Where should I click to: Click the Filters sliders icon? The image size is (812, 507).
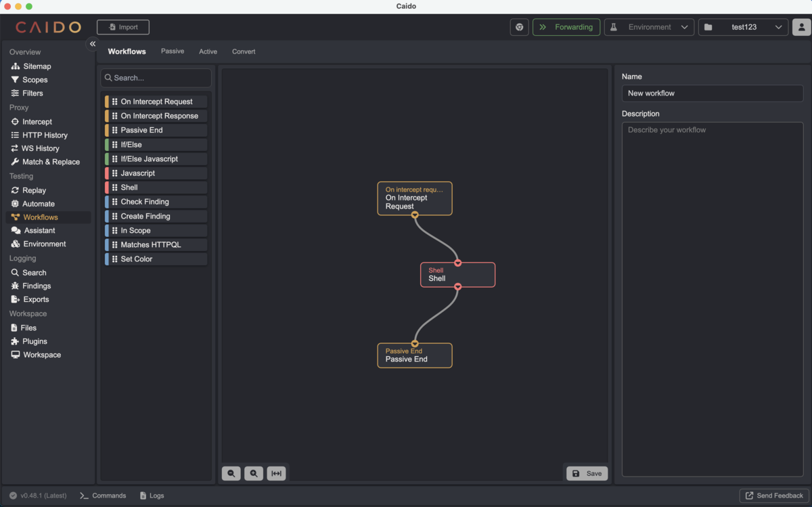(x=15, y=93)
